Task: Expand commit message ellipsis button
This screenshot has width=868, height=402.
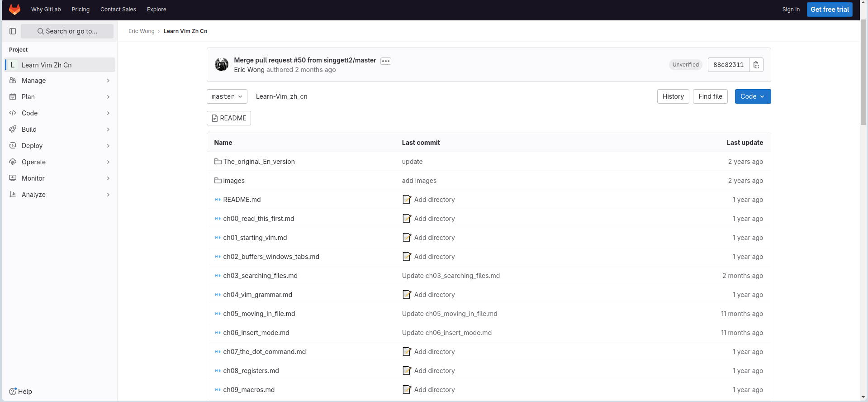Action: point(386,61)
